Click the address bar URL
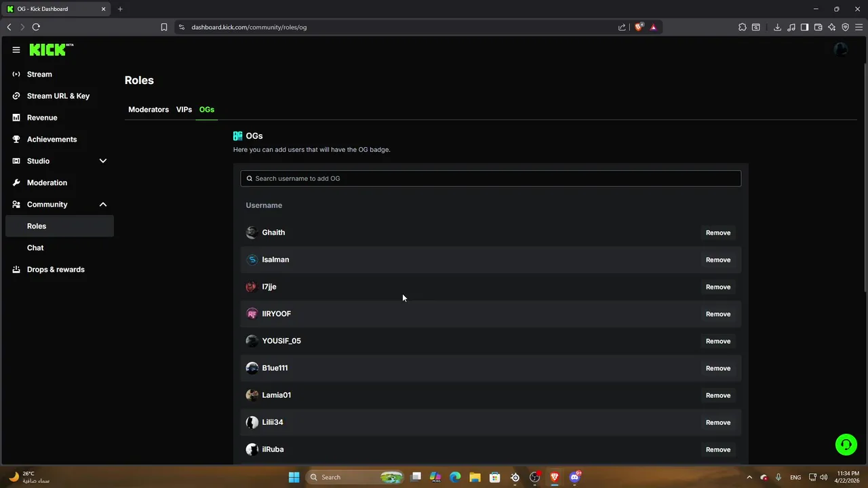Screen dimensions: 868x488 (x=249, y=27)
